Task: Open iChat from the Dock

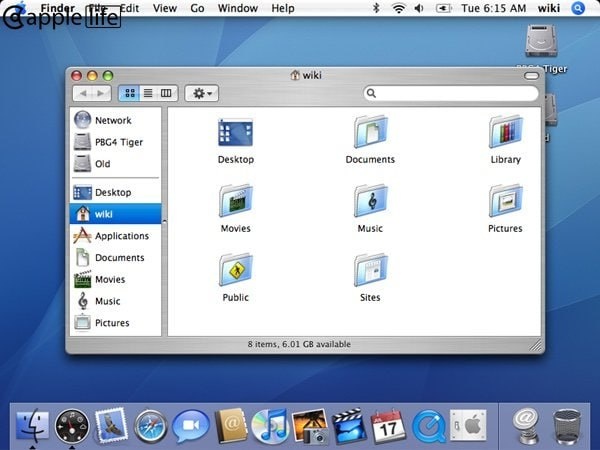Action: [190, 426]
